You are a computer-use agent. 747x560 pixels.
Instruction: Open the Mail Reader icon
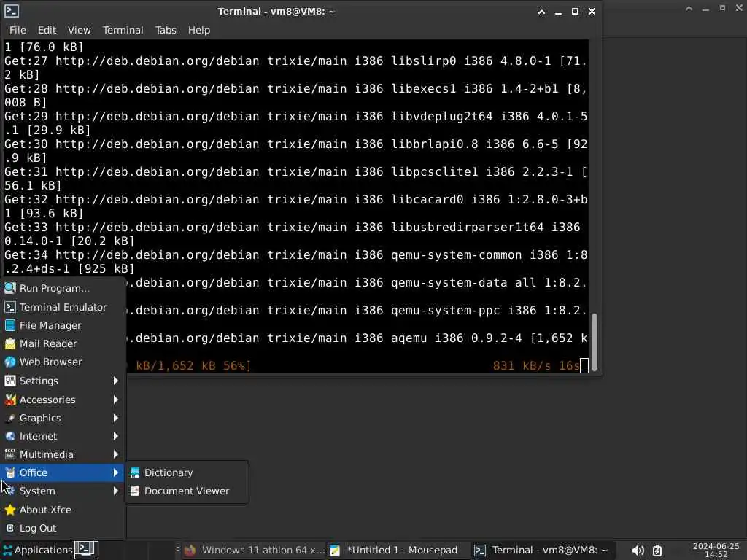coord(10,343)
